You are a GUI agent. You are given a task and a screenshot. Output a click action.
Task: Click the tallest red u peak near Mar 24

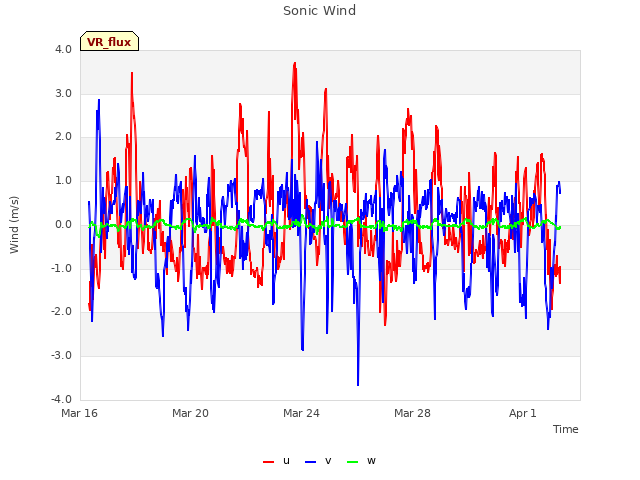point(294,64)
